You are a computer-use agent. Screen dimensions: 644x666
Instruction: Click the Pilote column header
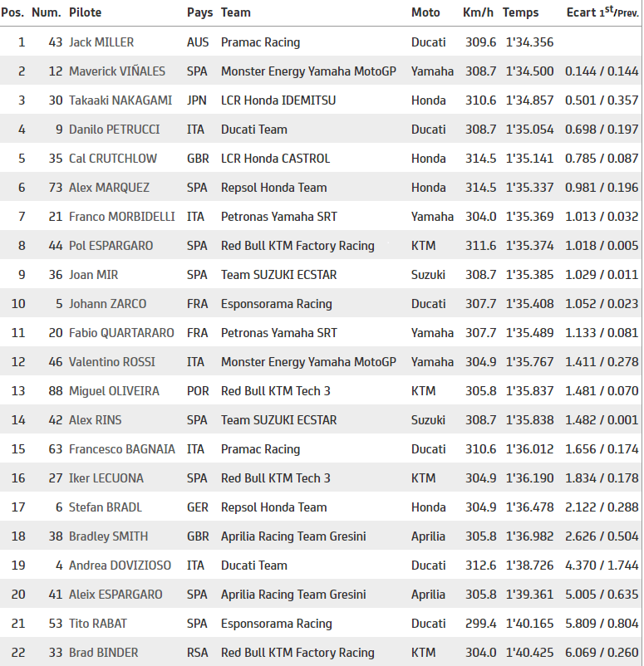(86, 12)
